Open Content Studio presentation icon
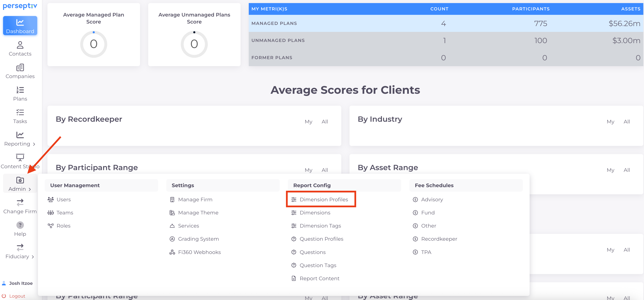The image size is (644, 300). point(20,157)
